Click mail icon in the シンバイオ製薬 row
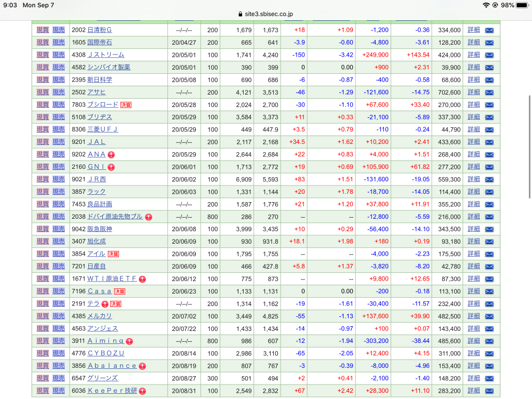Image resolution: width=532 pixels, height=399 pixels. click(x=489, y=68)
